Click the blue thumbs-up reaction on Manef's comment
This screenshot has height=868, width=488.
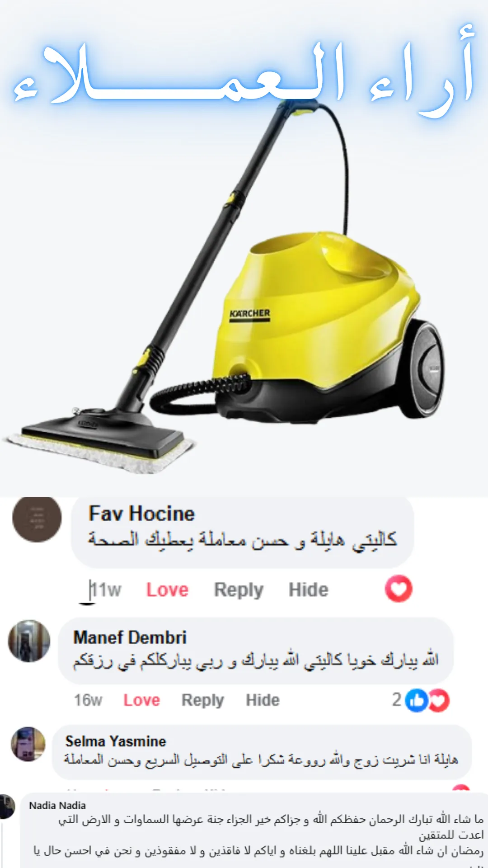[x=416, y=700]
